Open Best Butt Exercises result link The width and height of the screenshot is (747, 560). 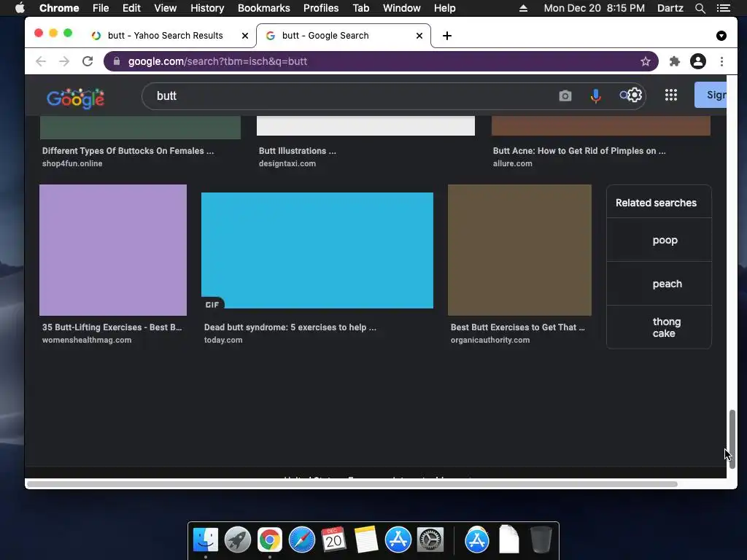[517, 327]
